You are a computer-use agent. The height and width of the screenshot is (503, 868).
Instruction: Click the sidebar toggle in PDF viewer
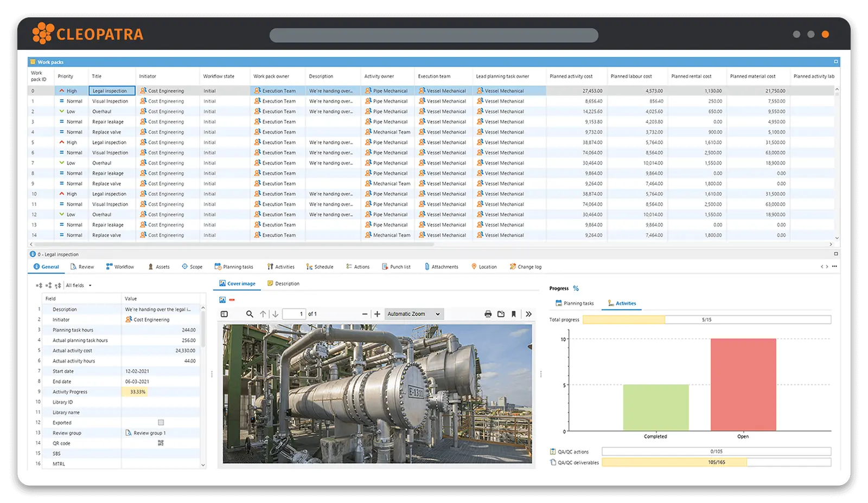224,313
